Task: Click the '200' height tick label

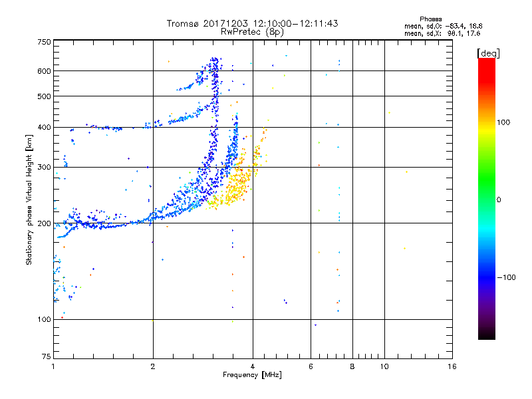Action: tap(44, 223)
